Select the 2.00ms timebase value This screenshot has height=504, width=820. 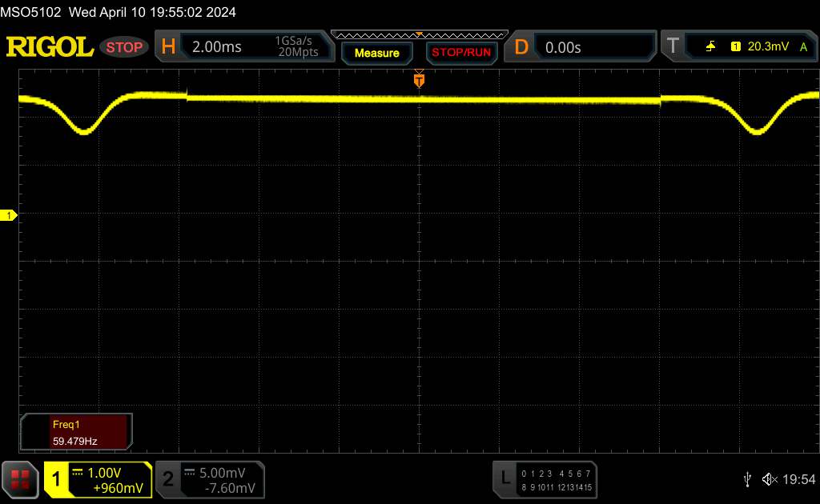(x=216, y=47)
